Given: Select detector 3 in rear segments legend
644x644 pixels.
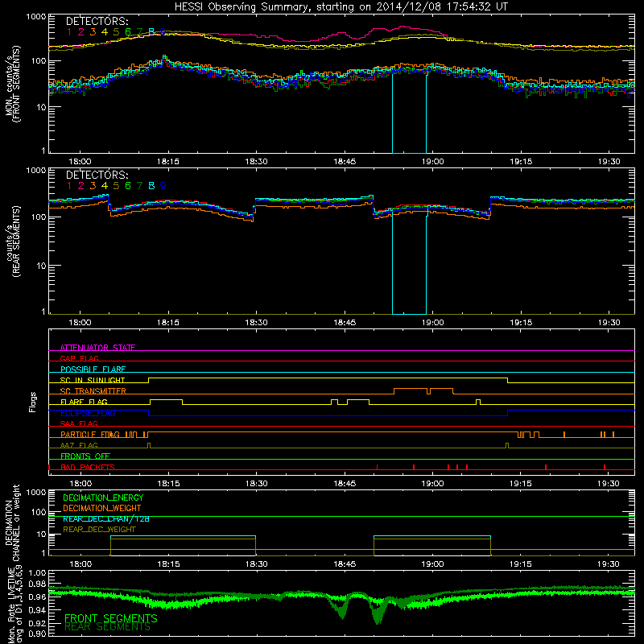Looking at the screenshot, I should pos(93,186).
